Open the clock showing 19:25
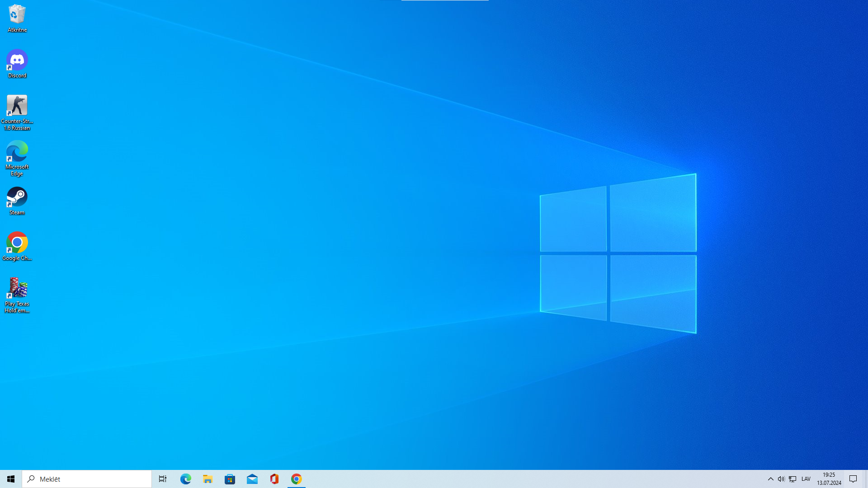Image resolution: width=868 pixels, height=488 pixels. coord(829,479)
